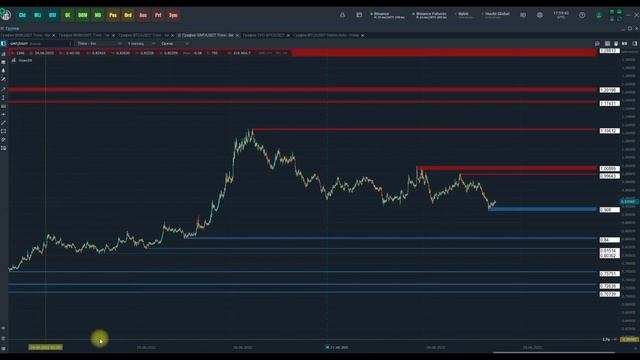Select the 1.10612 red level price label
The width and height of the screenshot is (640, 360).
coord(609,131)
